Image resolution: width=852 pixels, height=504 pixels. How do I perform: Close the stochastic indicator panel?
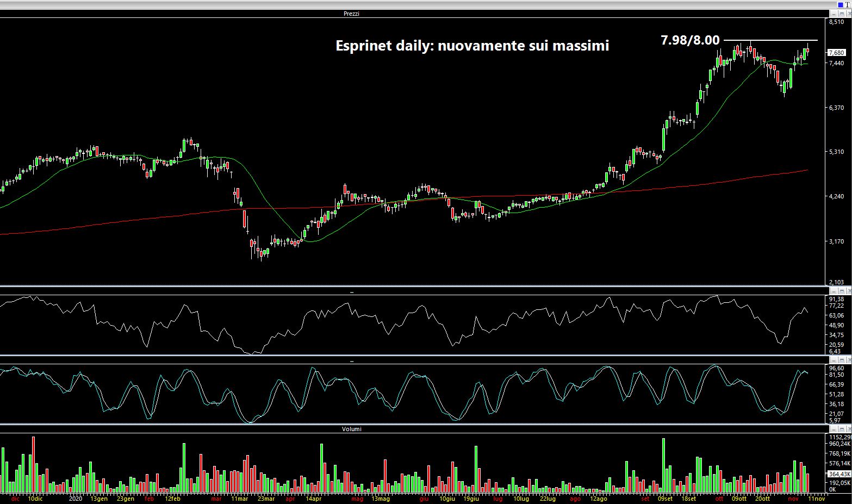(849, 360)
